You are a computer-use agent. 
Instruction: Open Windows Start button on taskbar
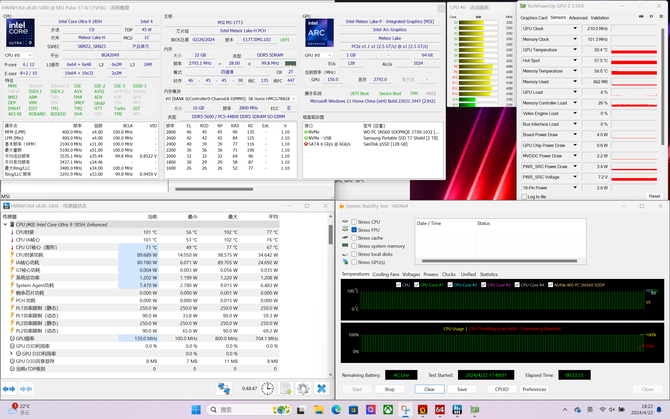coord(196,410)
